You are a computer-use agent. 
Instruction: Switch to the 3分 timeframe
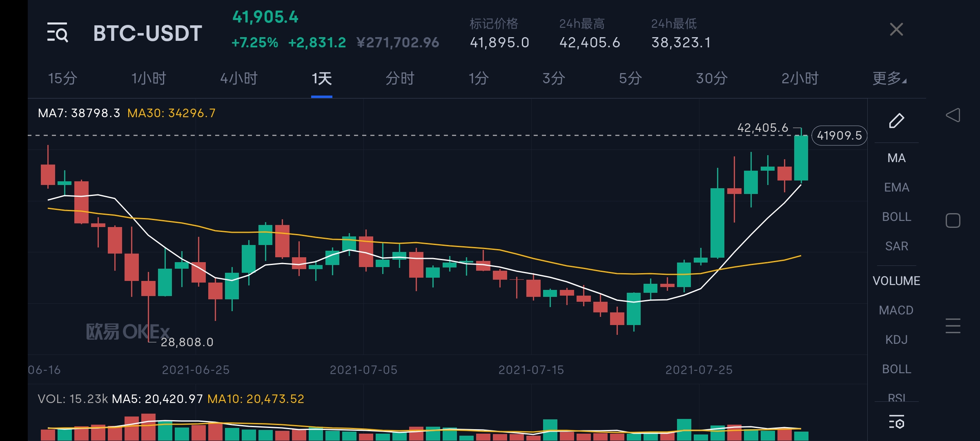pyautogui.click(x=554, y=78)
